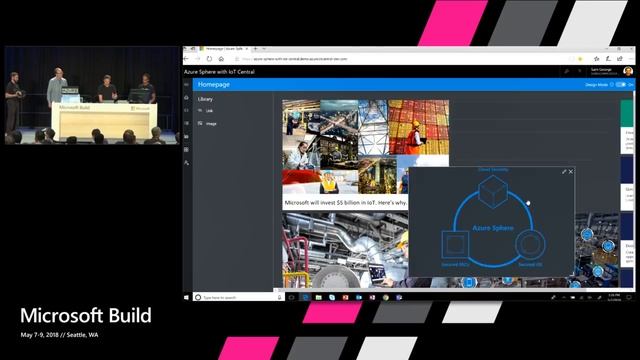Click the factory pipes image tile
This screenshot has height=360, width=640.
tap(345, 250)
